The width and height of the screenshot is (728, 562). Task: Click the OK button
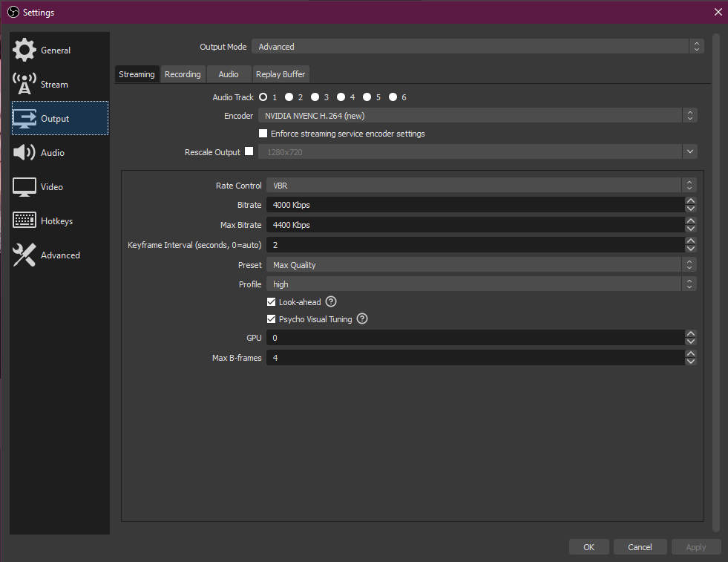click(588, 546)
